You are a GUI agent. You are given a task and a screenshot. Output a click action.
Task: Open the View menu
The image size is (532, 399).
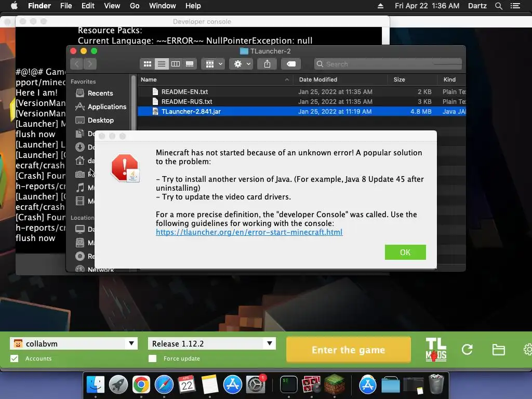(112, 6)
